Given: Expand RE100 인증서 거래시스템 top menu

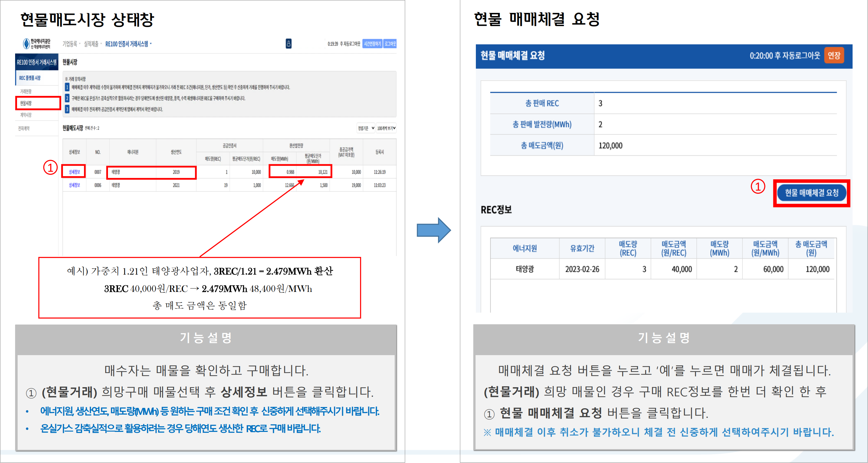Looking at the screenshot, I should click(x=128, y=44).
